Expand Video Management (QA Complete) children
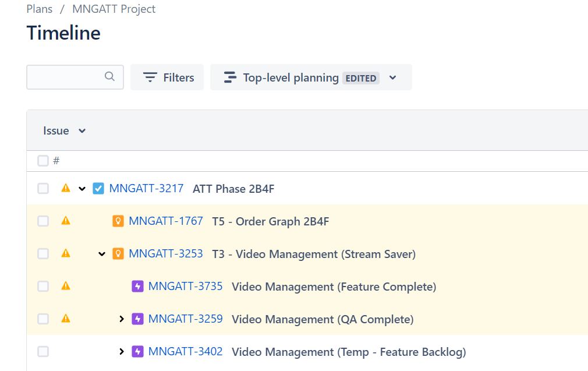The width and height of the screenshot is (588, 371). point(122,319)
